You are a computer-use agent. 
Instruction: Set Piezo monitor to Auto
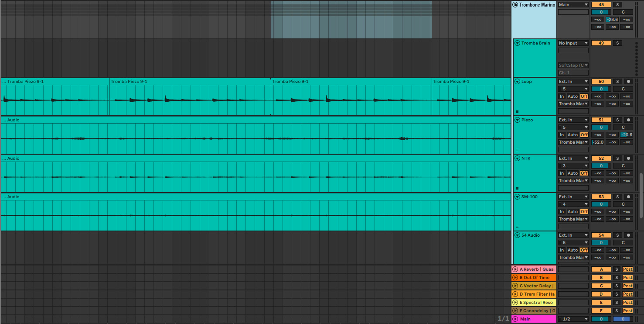coord(572,135)
